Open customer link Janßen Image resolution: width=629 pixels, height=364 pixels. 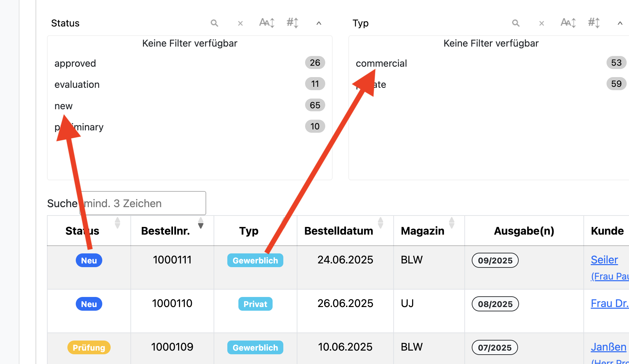pyautogui.click(x=608, y=347)
